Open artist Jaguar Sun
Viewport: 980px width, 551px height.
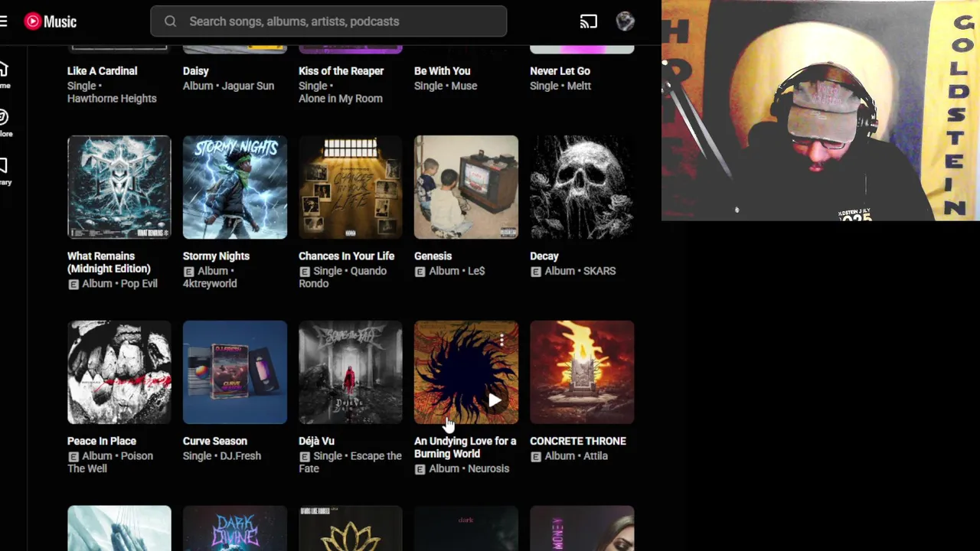pyautogui.click(x=249, y=86)
